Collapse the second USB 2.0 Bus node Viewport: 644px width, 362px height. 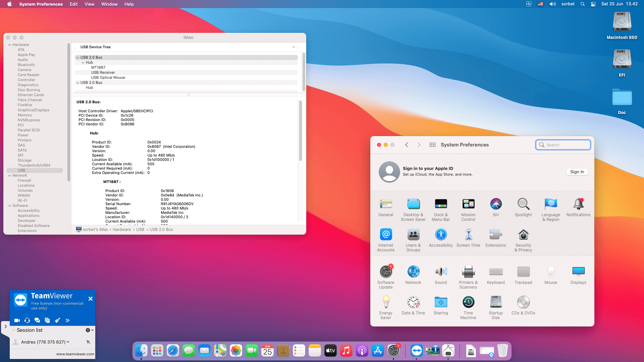pos(78,83)
